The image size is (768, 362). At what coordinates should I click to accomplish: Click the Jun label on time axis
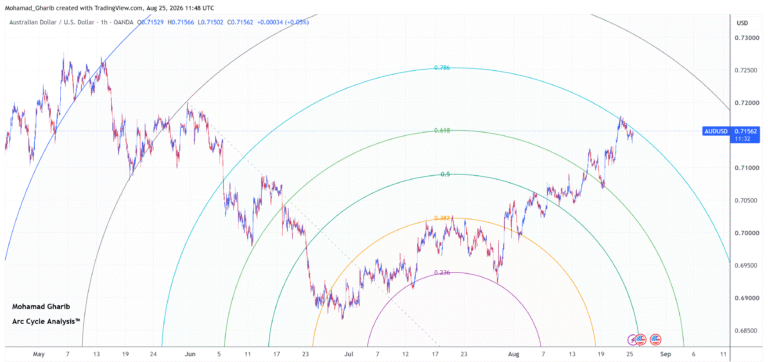pyautogui.click(x=190, y=353)
